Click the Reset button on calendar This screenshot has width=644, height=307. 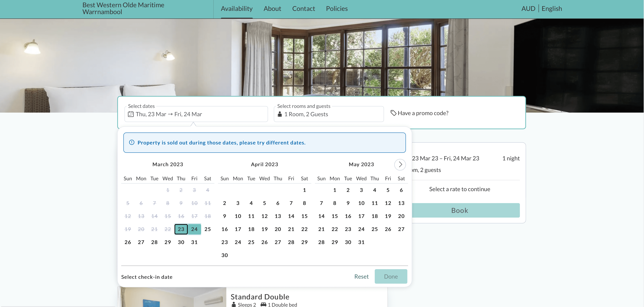[x=361, y=276]
